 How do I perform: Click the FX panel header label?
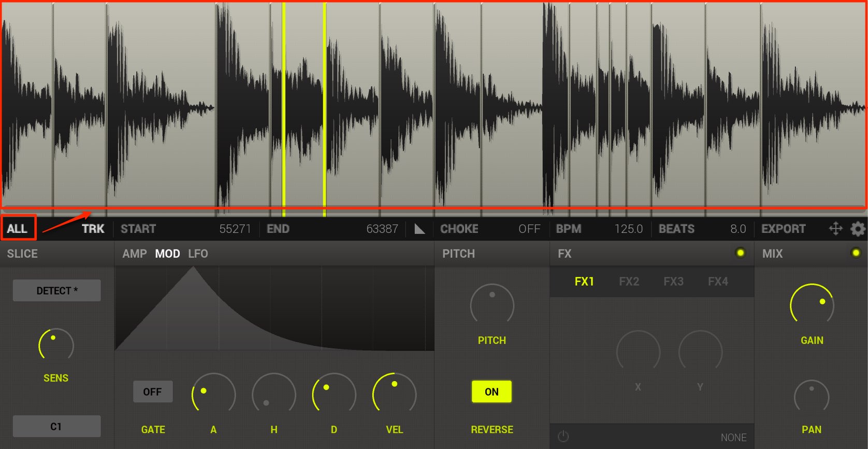tap(565, 254)
